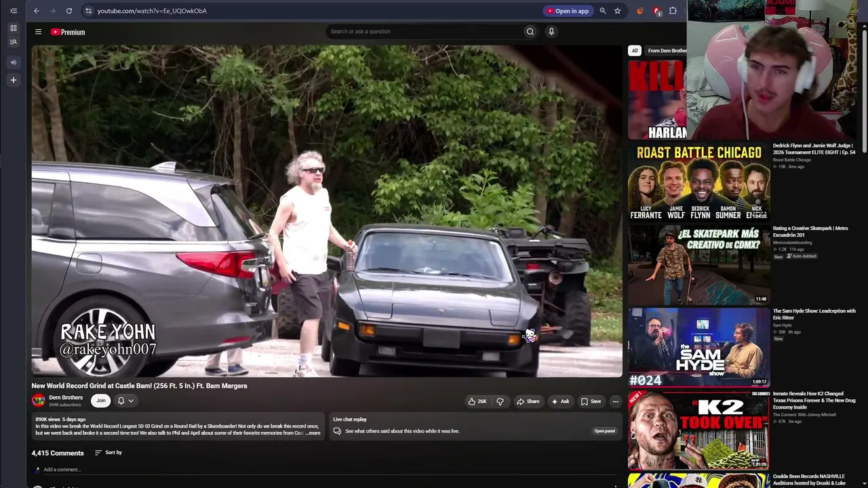Select the All filter chip

(635, 50)
